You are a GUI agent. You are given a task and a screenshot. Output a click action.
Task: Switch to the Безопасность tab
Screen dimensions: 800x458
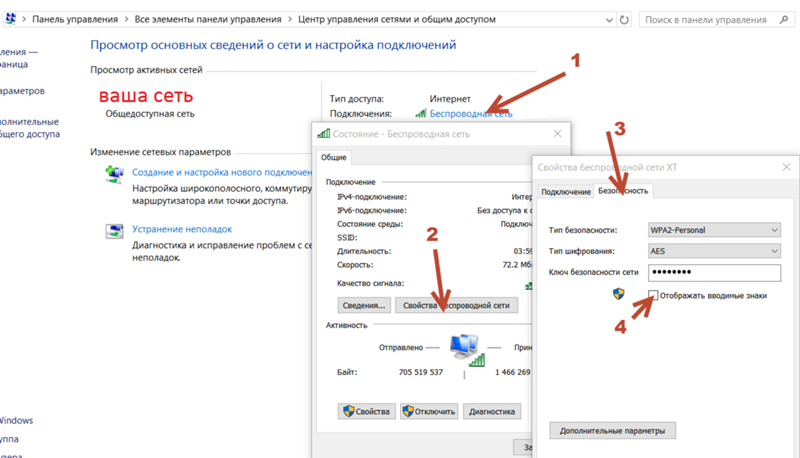(x=623, y=191)
